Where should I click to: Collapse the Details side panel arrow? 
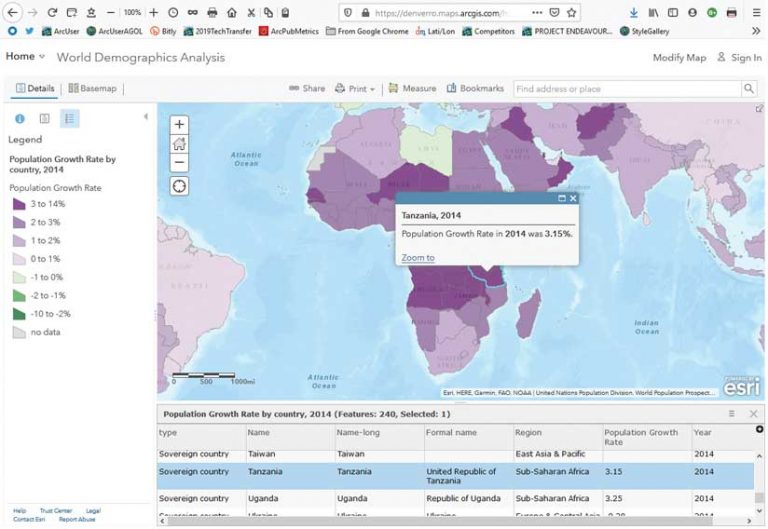pos(146,117)
